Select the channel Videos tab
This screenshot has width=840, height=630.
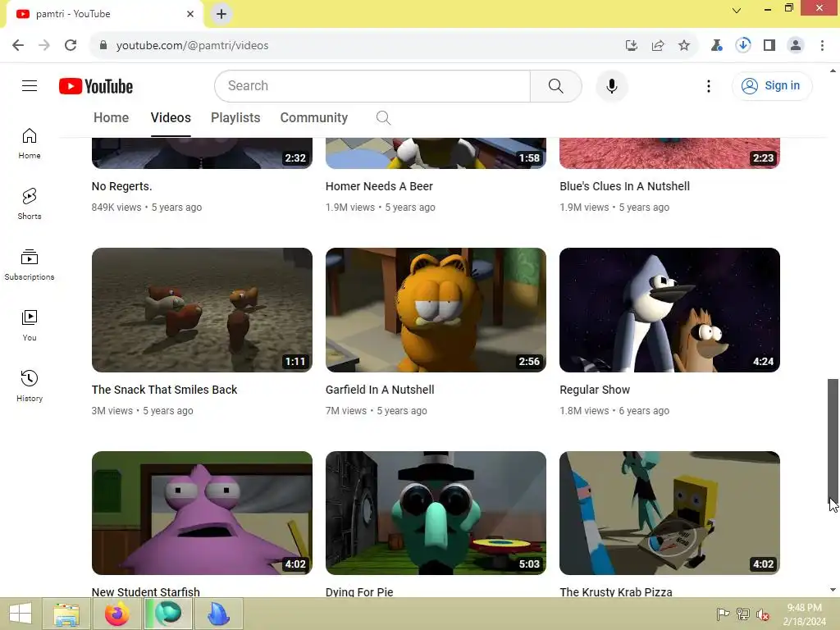point(171,118)
